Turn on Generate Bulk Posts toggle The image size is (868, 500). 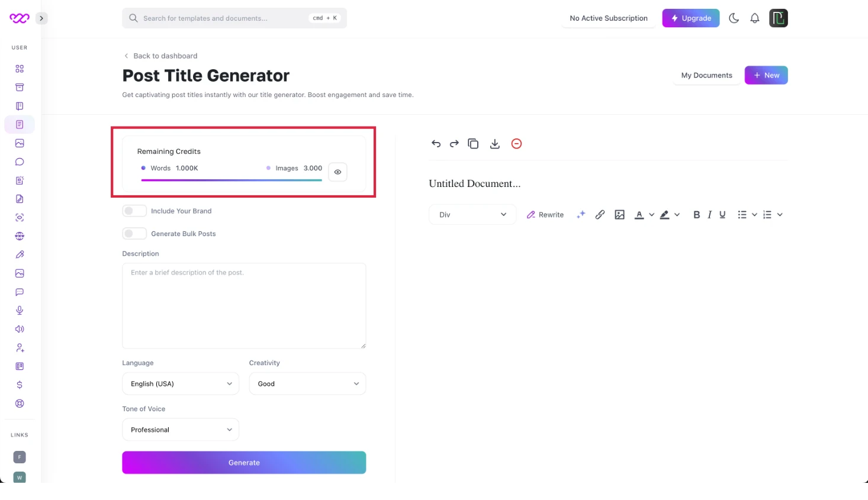point(134,234)
